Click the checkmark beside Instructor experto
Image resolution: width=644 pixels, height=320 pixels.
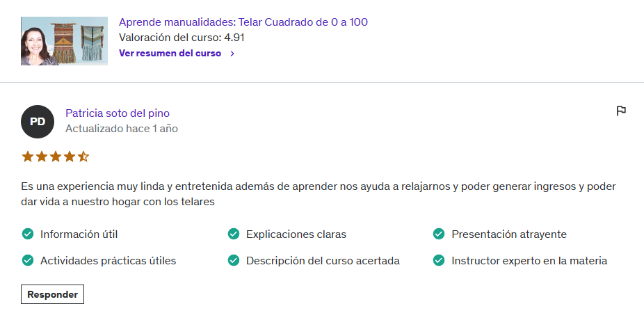pos(439,261)
